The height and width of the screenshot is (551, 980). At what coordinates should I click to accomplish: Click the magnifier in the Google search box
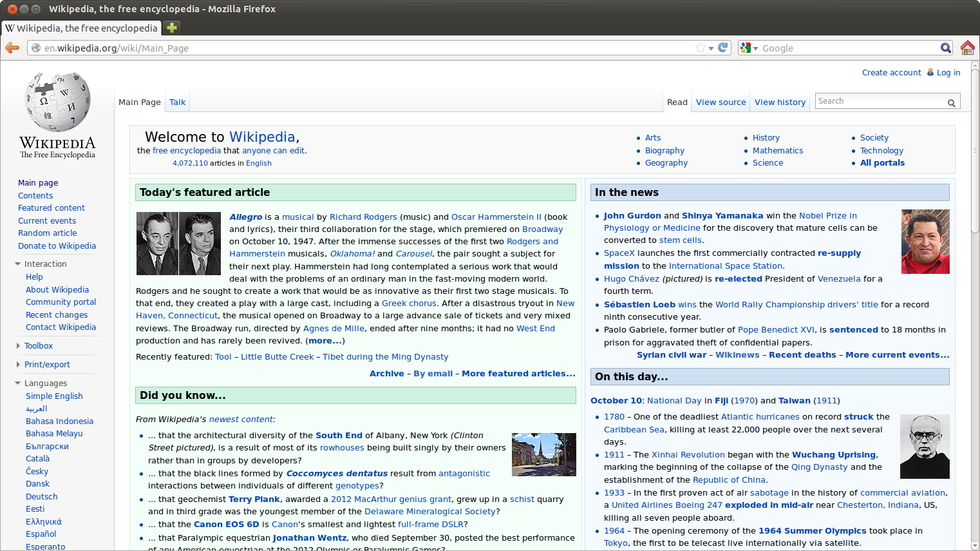(946, 48)
